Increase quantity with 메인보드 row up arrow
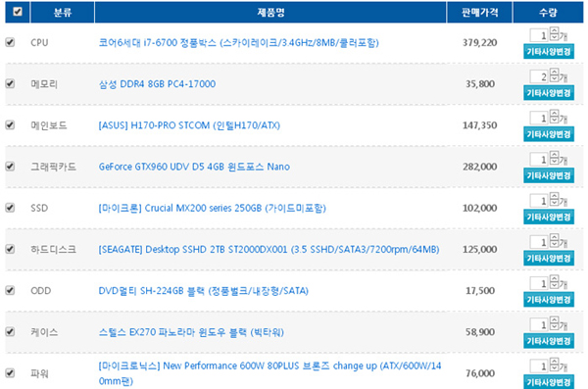This screenshot has width=588, height=389. (x=555, y=113)
